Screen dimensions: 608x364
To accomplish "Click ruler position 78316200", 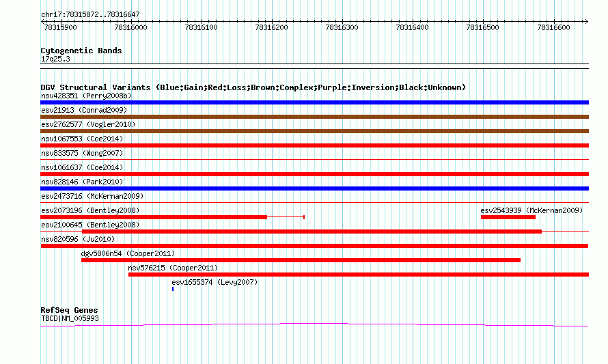I will click(x=271, y=27).
